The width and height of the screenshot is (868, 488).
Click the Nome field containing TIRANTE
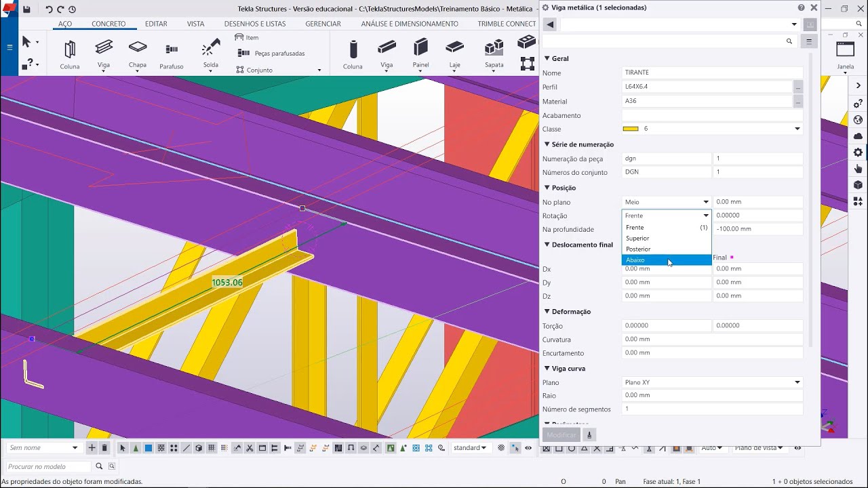(x=712, y=73)
